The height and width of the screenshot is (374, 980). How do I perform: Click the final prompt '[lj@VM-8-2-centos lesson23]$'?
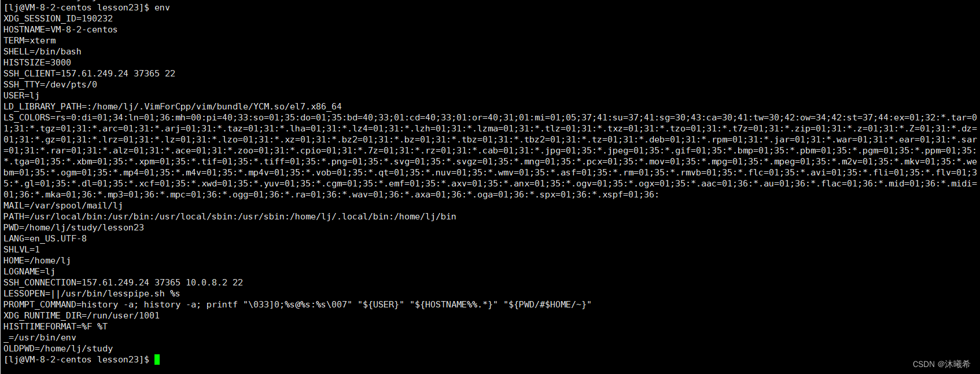76,360
